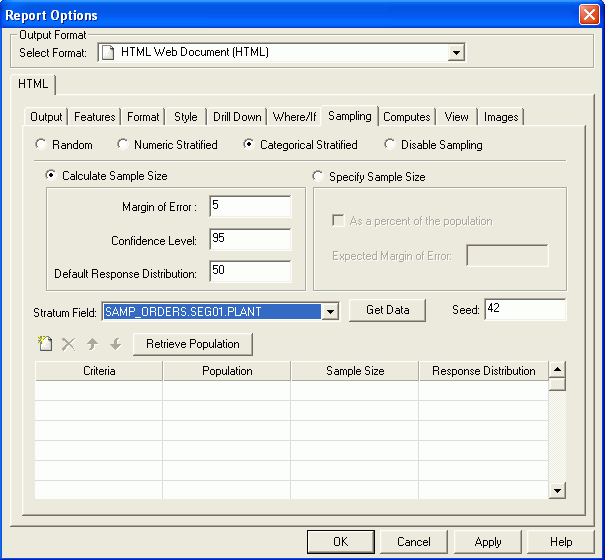Viewport: 605px width, 560px height.
Task: Open the Select Format dropdown arrow
Action: click(x=456, y=52)
